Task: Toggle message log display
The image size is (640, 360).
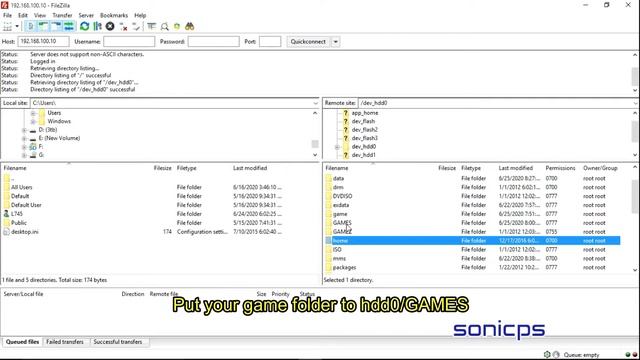Action: [x=30, y=27]
